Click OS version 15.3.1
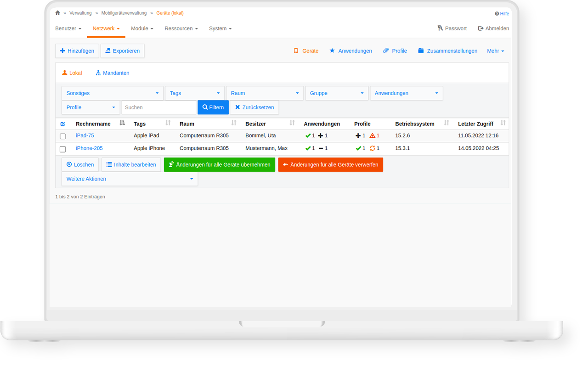 tap(402, 148)
